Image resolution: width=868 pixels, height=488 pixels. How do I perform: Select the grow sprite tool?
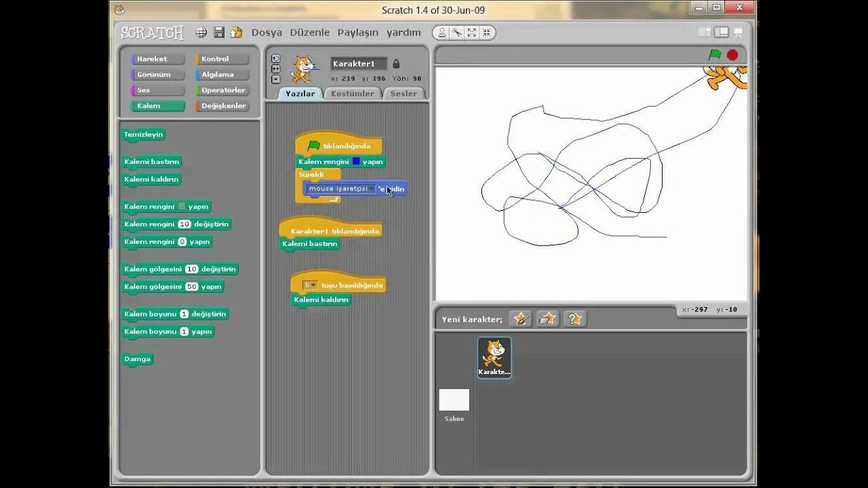pyautogui.click(x=472, y=33)
